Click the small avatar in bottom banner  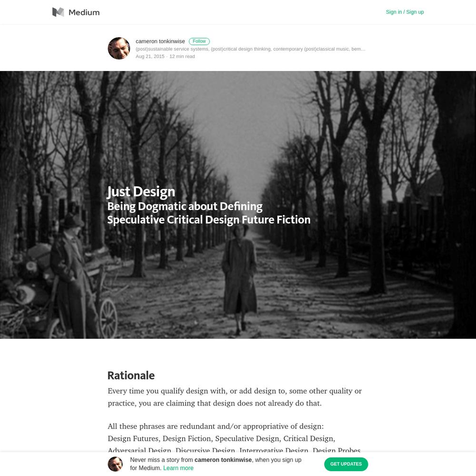coord(115,464)
